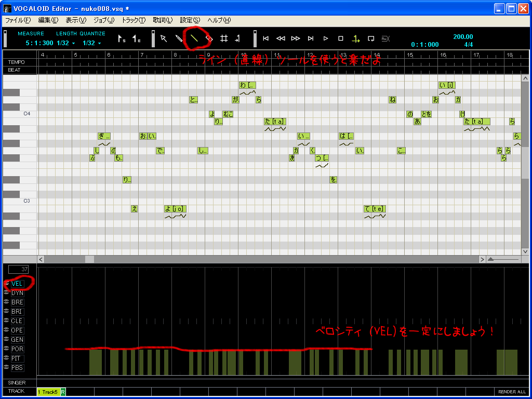Open the 編集(E) menu

(x=48, y=20)
